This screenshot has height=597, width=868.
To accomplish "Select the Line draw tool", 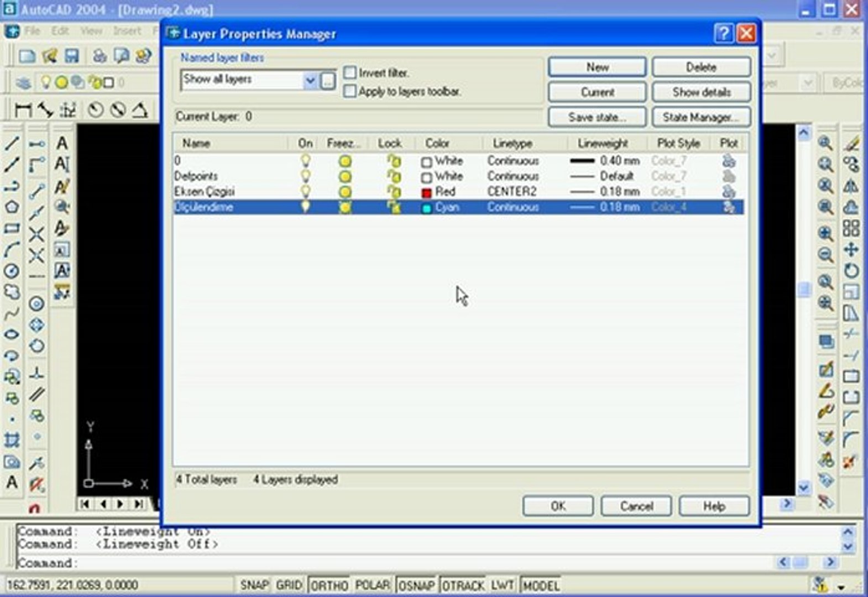I will 12,143.
